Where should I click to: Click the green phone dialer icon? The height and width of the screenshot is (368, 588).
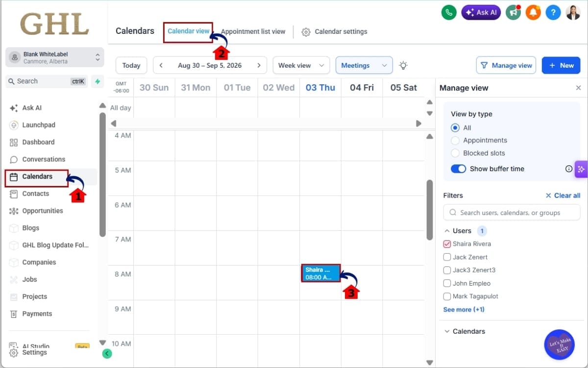[x=448, y=12]
